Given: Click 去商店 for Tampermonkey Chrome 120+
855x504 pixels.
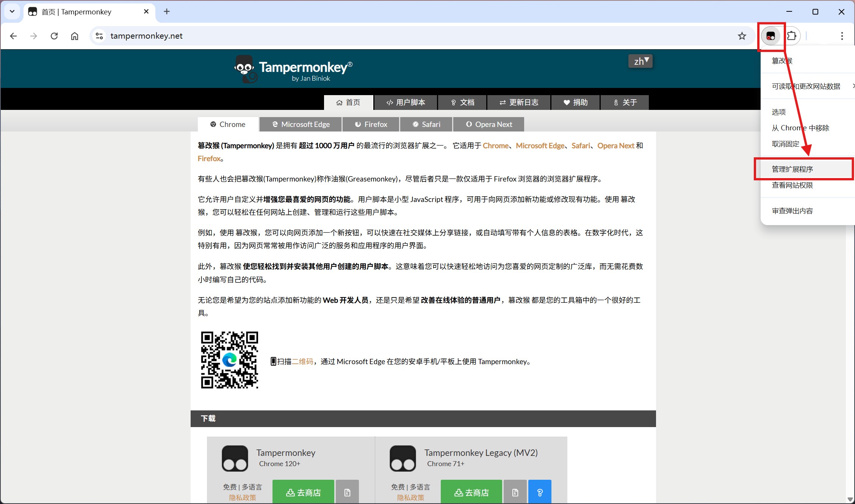Looking at the screenshot, I should (x=303, y=492).
